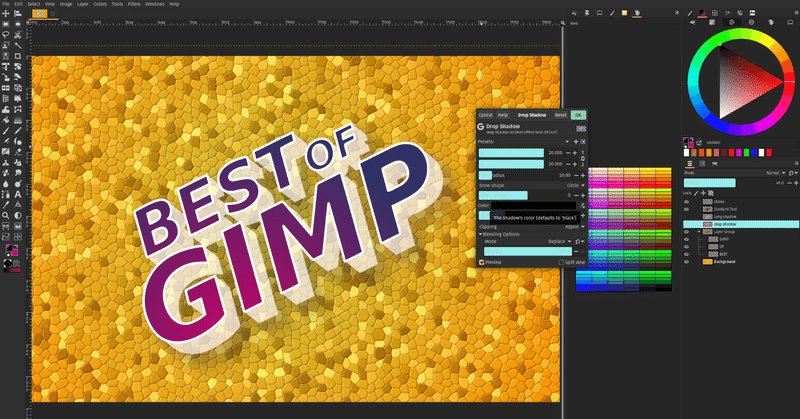This screenshot has width=800, height=419.
Task: Select the Measure tool
Action: coord(18,206)
